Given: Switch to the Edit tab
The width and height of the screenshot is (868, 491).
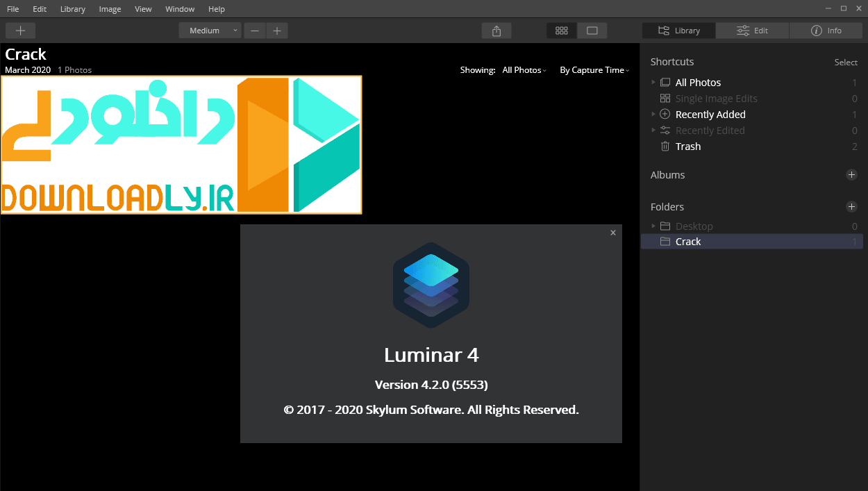Looking at the screenshot, I should click(752, 31).
